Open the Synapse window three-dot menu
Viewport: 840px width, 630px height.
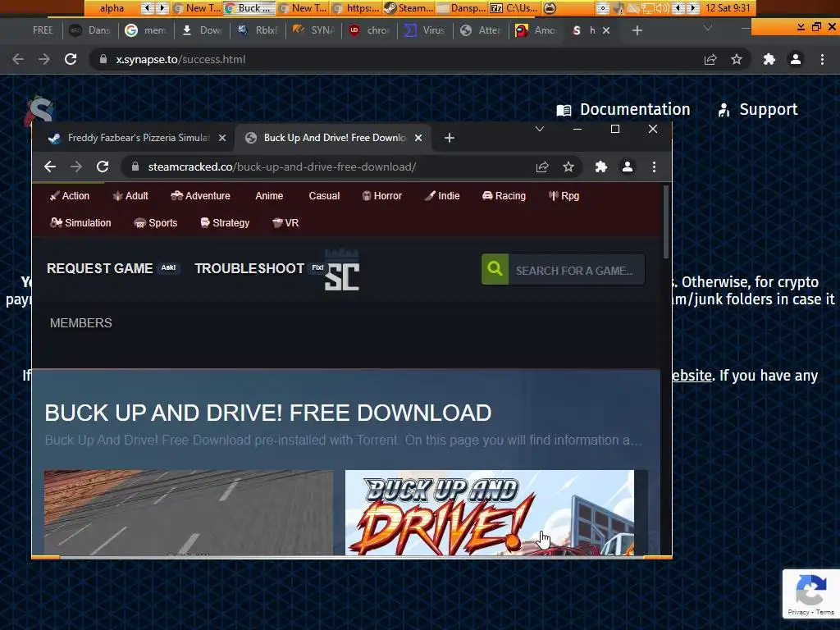pos(822,59)
